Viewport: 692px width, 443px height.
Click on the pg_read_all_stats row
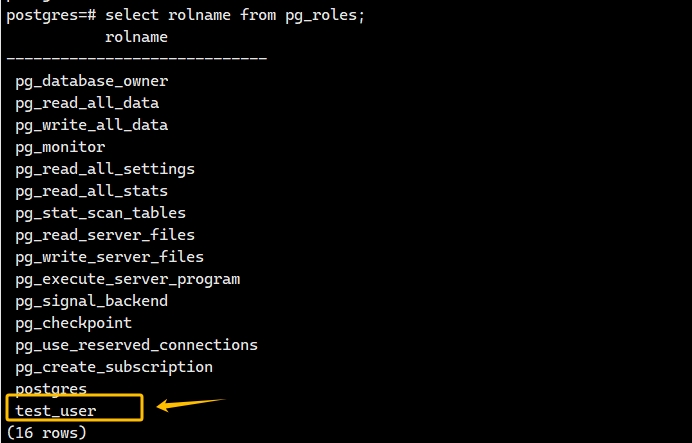[x=91, y=191]
